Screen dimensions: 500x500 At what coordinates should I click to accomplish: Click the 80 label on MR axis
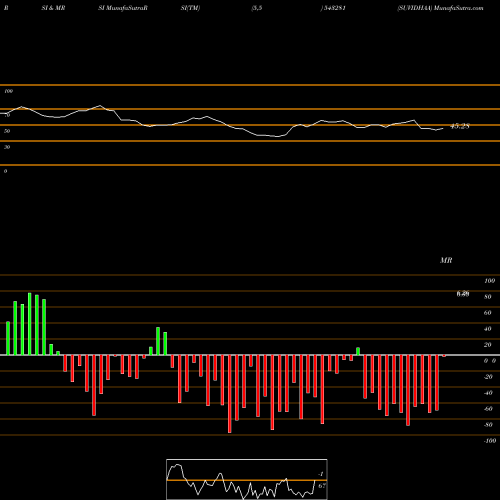(488, 297)
